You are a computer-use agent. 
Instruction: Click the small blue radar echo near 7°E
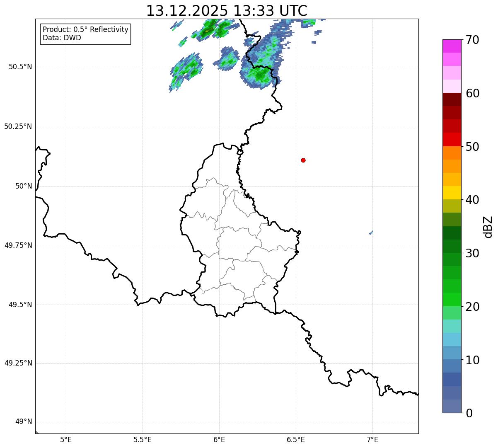(x=371, y=232)
